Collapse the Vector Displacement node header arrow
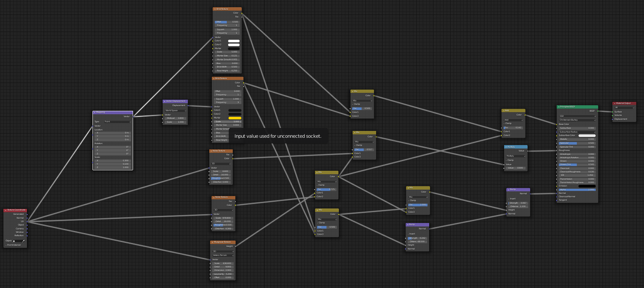The height and width of the screenshot is (288, 644). coord(165,101)
